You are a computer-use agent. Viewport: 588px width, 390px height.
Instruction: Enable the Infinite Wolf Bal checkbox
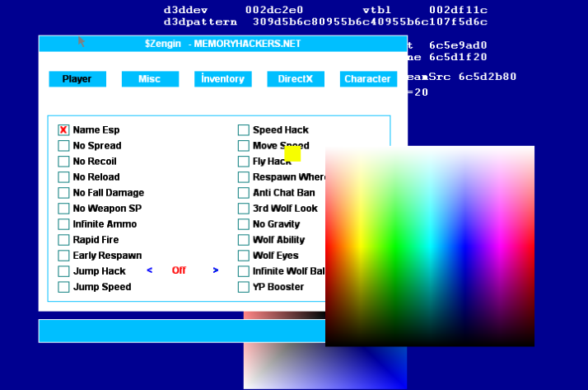click(x=244, y=271)
